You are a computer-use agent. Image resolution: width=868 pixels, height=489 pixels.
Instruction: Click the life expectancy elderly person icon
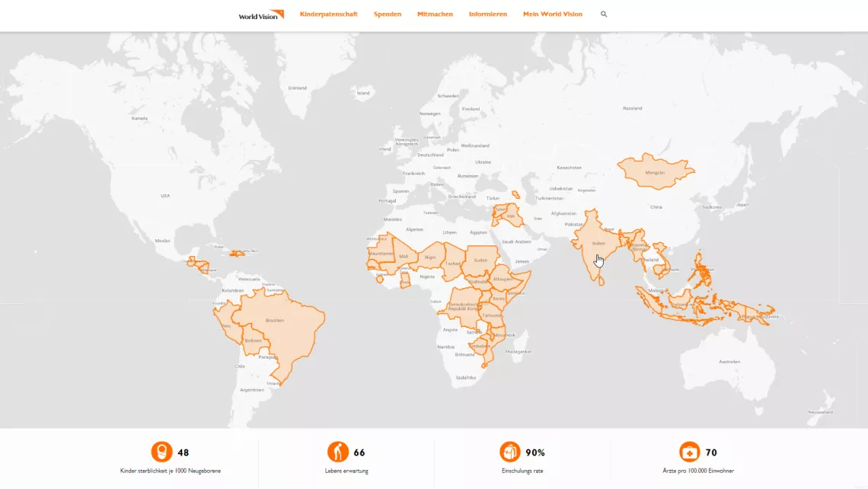(338, 452)
